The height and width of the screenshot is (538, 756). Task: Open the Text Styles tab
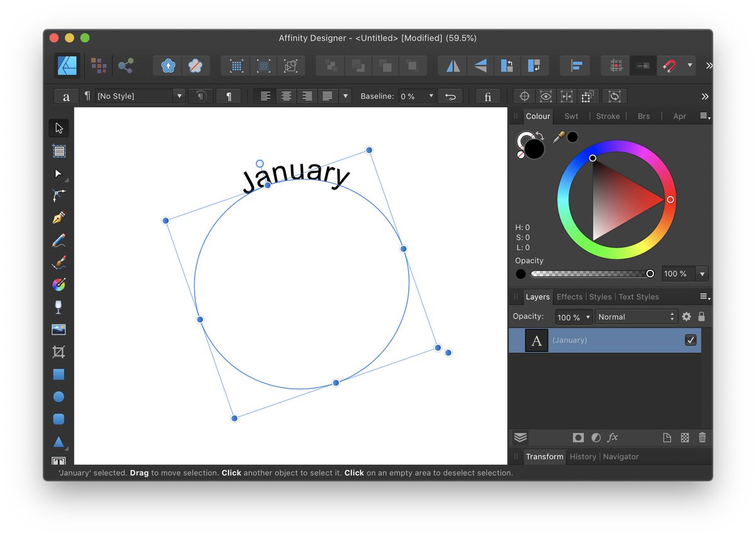[x=638, y=297]
